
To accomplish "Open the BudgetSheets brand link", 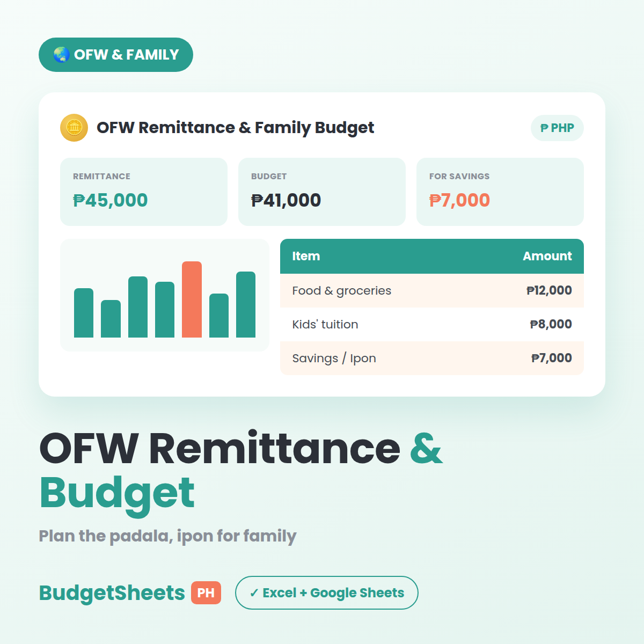I will point(112,592).
